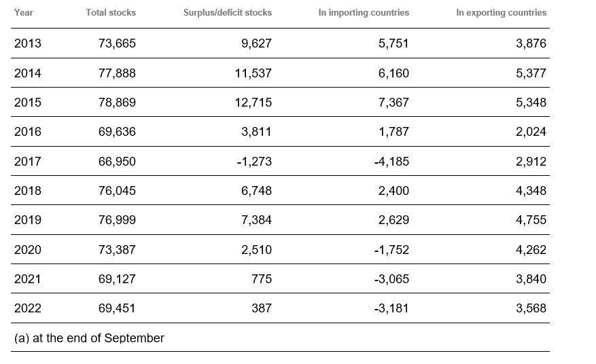Click the surplus value 387 for 2022
The width and height of the screenshot is (596, 364).
pyautogui.click(x=262, y=308)
